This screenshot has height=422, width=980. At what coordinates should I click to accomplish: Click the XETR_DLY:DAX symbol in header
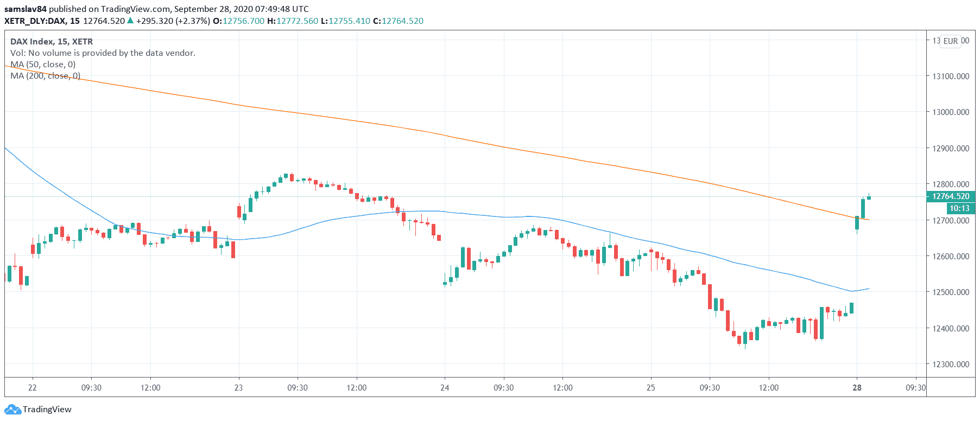pos(35,21)
